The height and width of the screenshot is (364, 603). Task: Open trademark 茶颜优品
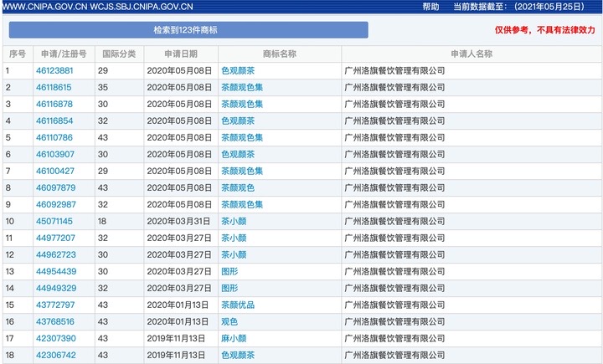(x=238, y=305)
